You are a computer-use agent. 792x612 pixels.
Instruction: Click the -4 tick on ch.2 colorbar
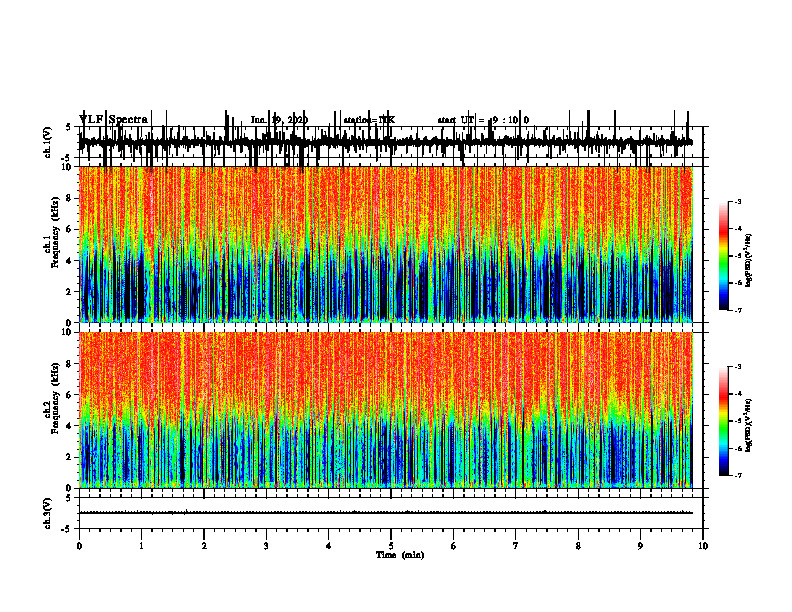737,394
